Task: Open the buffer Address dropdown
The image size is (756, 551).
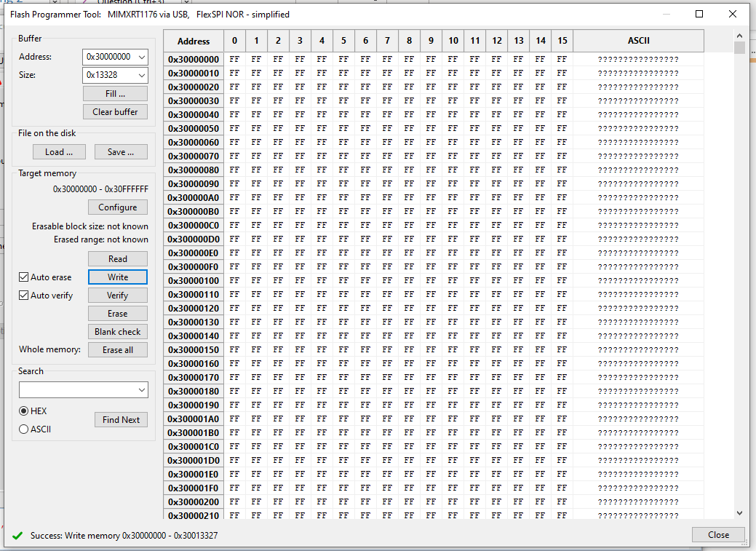Action: point(140,56)
